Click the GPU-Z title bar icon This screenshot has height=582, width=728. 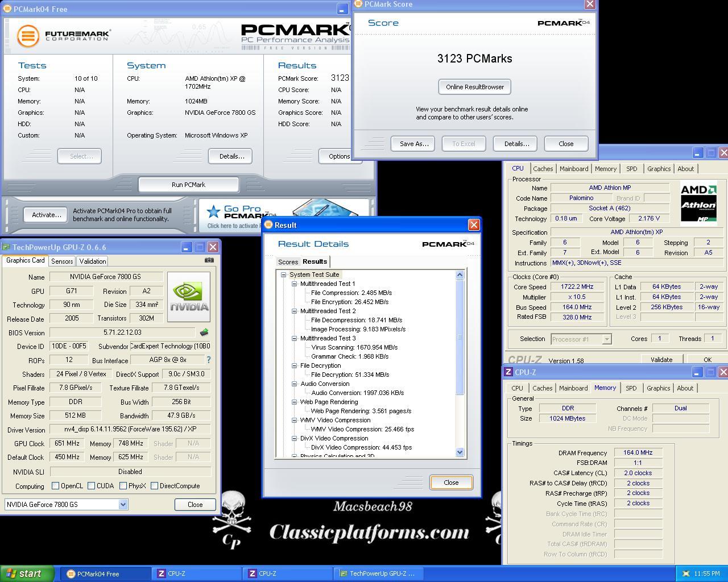(x=6, y=247)
